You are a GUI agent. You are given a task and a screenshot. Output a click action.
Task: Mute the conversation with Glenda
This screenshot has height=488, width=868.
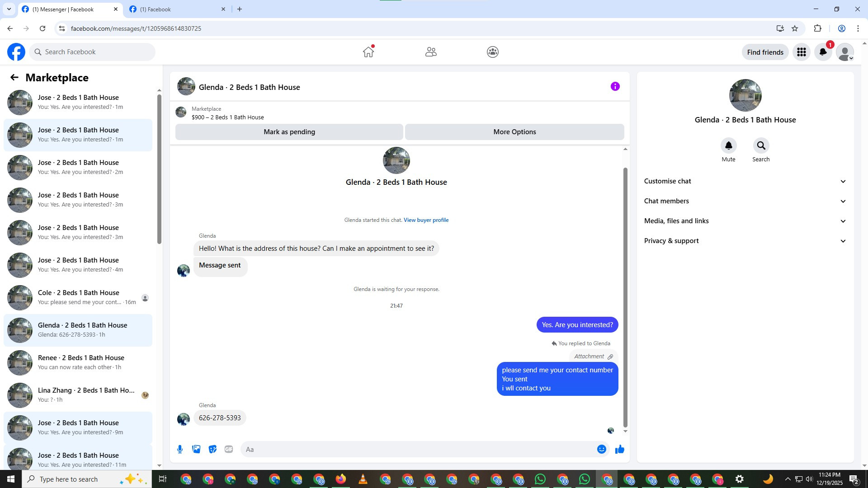click(728, 145)
